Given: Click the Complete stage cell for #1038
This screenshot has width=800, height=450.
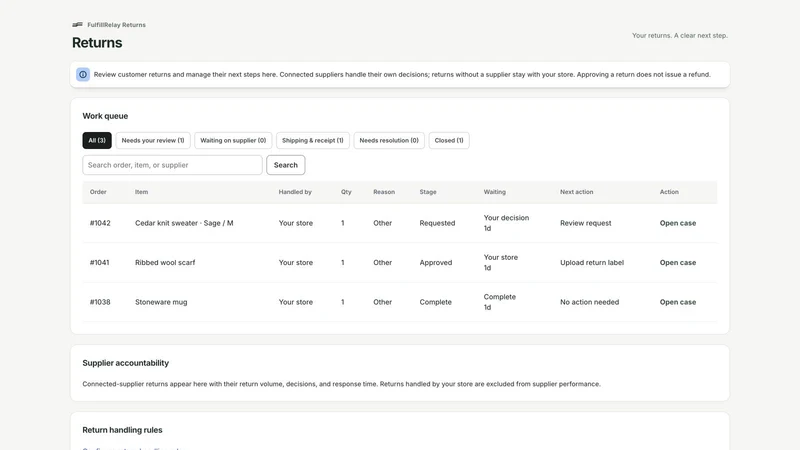Looking at the screenshot, I should (436, 302).
